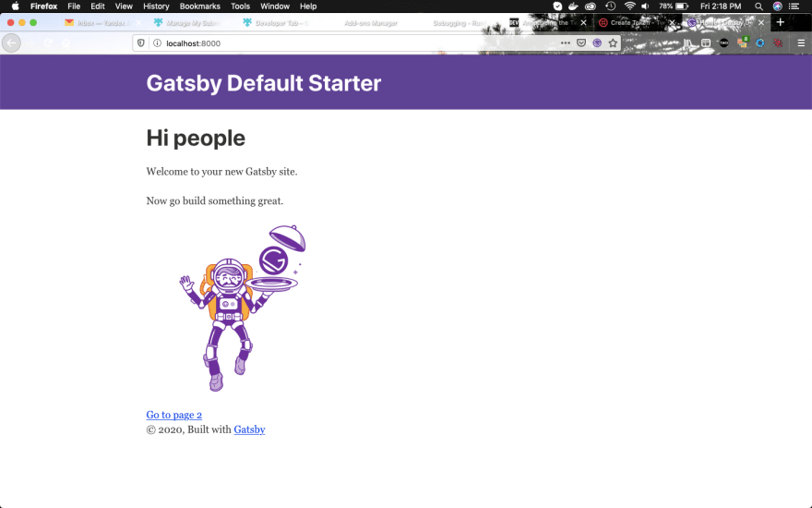812x508 pixels.
Task: Click the Docker whale menu bar icon
Action: click(x=573, y=6)
